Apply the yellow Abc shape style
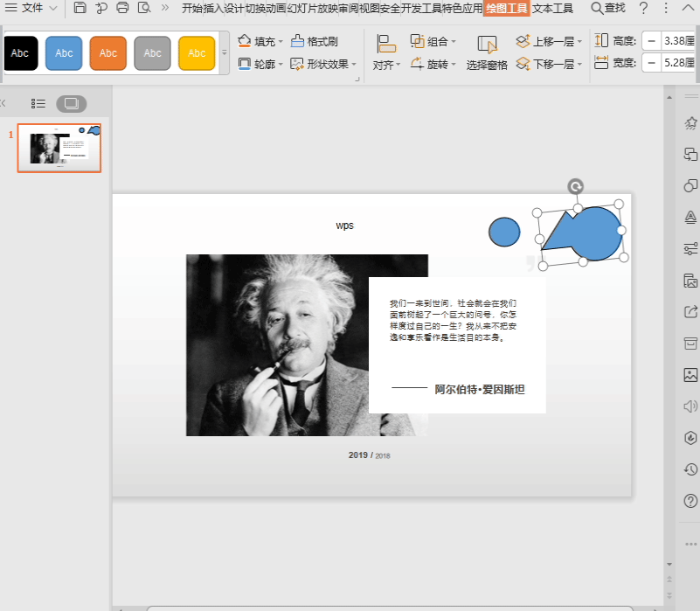The image size is (700, 611). coord(197,53)
